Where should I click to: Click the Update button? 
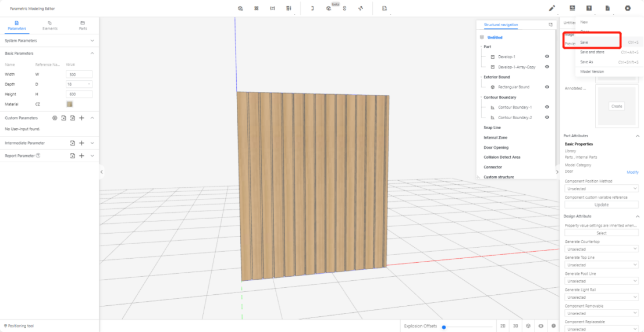(x=602, y=205)
